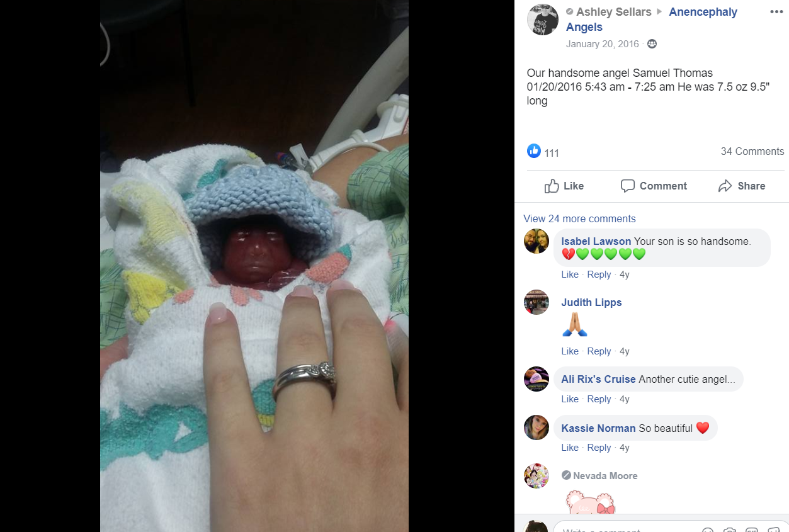Viewport: 789px width, 532px height.
Task: Open Judith Lipps' avatar
Action: click(536, 302)
